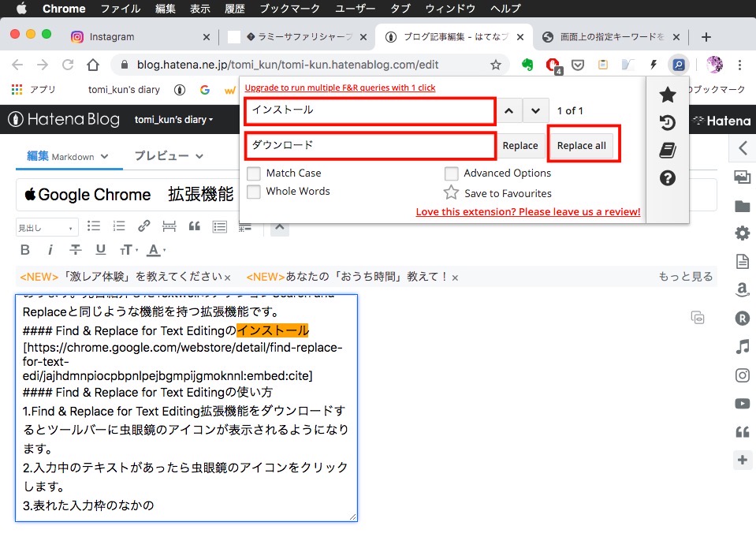This screenshot has height=537, width=756.
Task: Collapse the toolbar with up arrow
Action: click(x=280, y=227)
